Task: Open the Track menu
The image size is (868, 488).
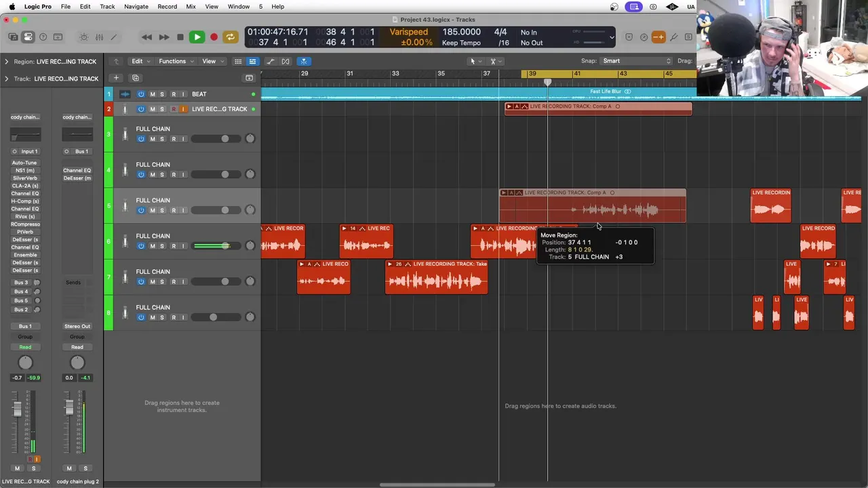Action: (x=107, y=6)
